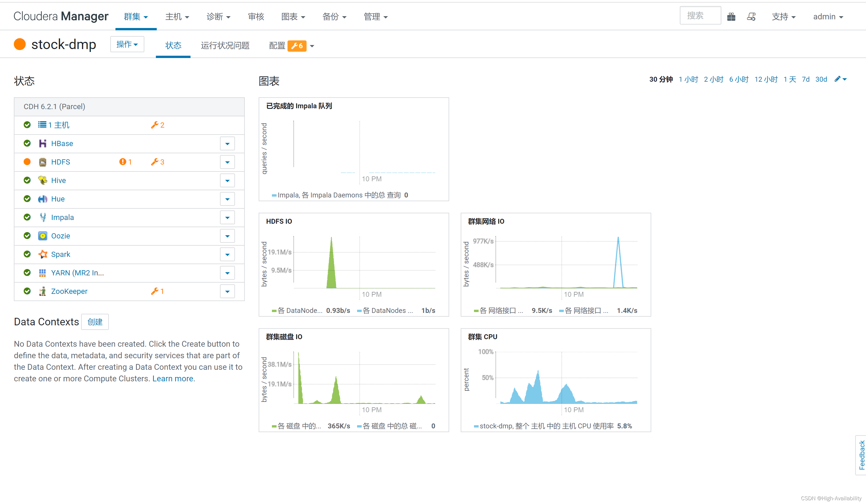The width and height of the screenshot is (866, 504).
Task: Expand the Impala row dropdown arrow
Action: click(x=227, y=217)
